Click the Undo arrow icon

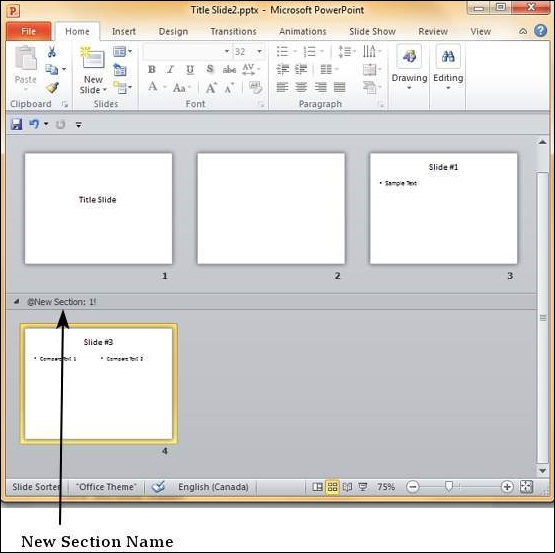click(x=34, y=124)
